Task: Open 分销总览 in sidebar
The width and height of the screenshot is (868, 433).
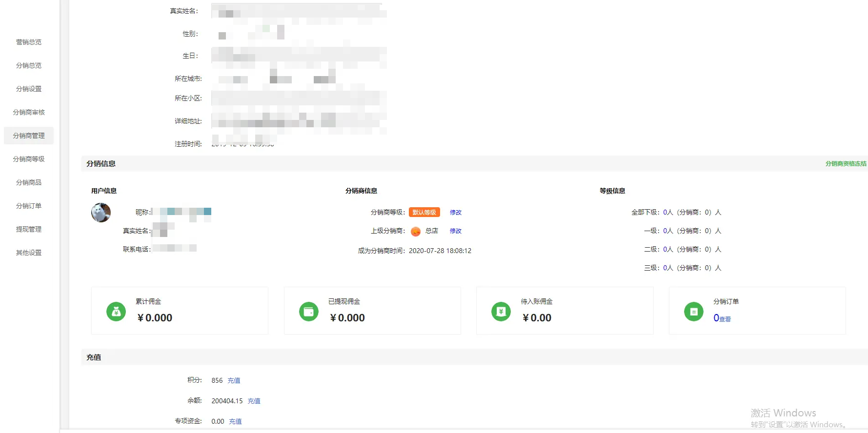Action: [x=29, y=65]
